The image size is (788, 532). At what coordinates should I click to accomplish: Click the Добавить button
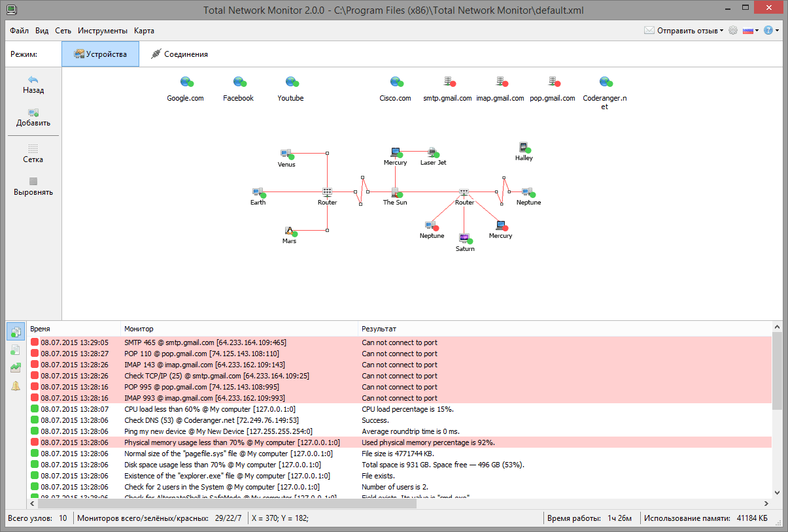[x=33, y=118]
